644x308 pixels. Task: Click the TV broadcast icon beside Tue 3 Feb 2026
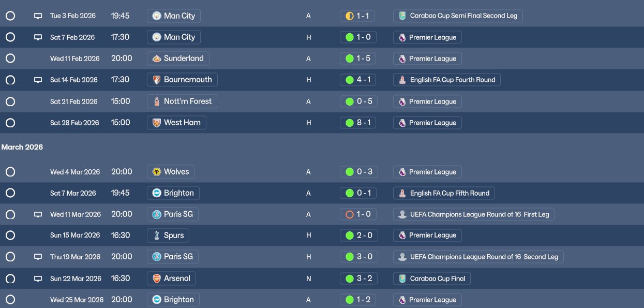click(38, 16)
